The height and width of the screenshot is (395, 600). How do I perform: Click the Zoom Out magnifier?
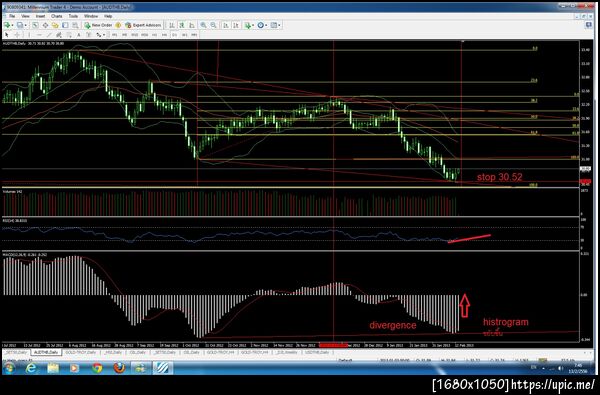pyautogui.click(x=213, y=25)
